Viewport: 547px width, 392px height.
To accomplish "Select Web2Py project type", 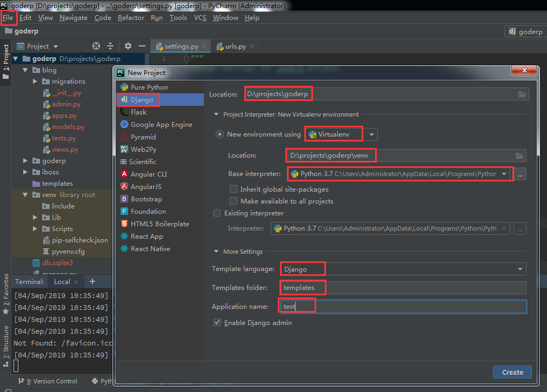I will click(160, 150).
